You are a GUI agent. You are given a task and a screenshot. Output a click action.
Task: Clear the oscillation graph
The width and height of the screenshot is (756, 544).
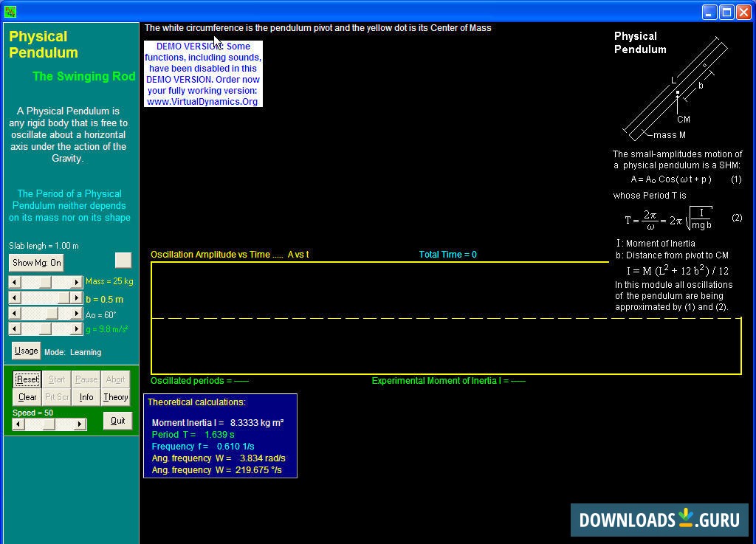click(x=27, y=397)
